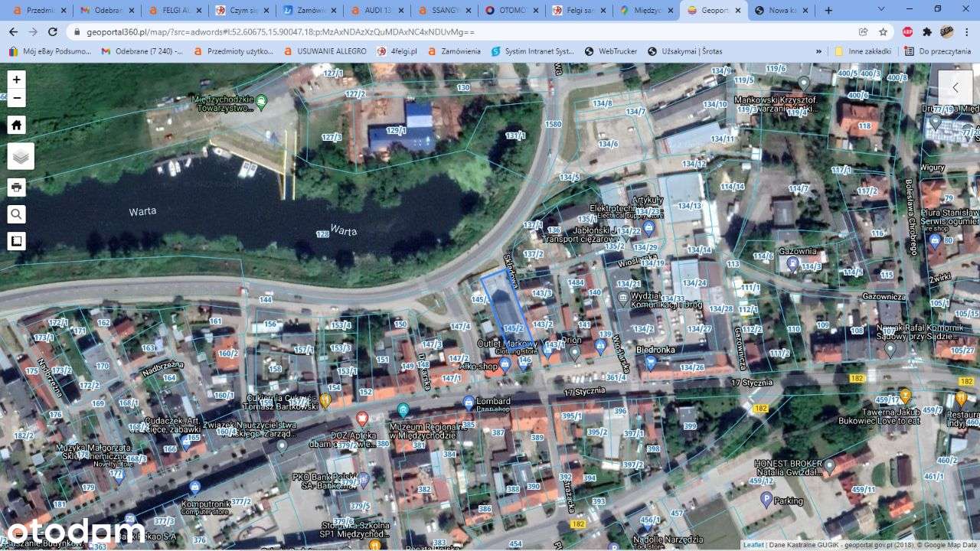Image resolution: width=980 pixels, height=551 pixels.
Task: Switch to the AUDI tab
Action: pos(377,11)
